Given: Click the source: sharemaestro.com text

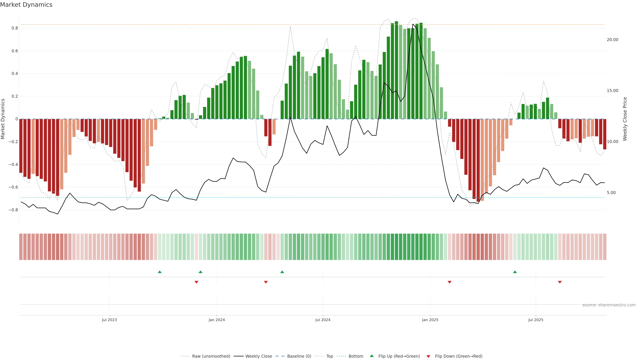Looking at the screenshot, I should point(609,305).
